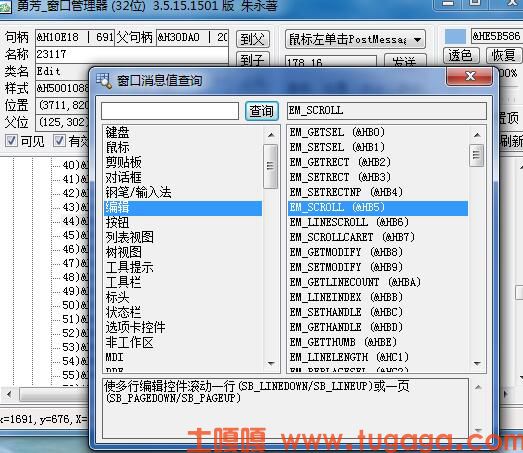
Task: Select EM_LINEINDEX (&HBB) message
Action: point(378,297)
